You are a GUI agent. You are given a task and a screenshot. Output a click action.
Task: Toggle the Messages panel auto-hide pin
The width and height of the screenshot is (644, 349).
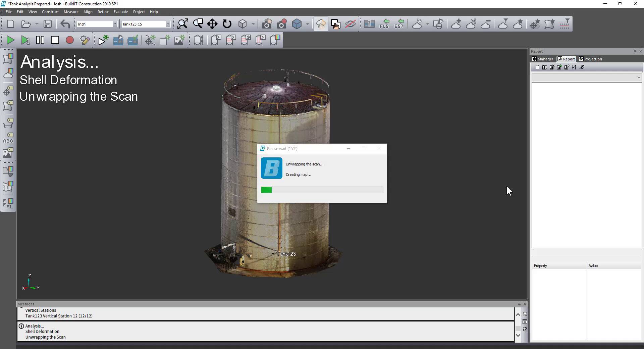[x=519, y=304]
